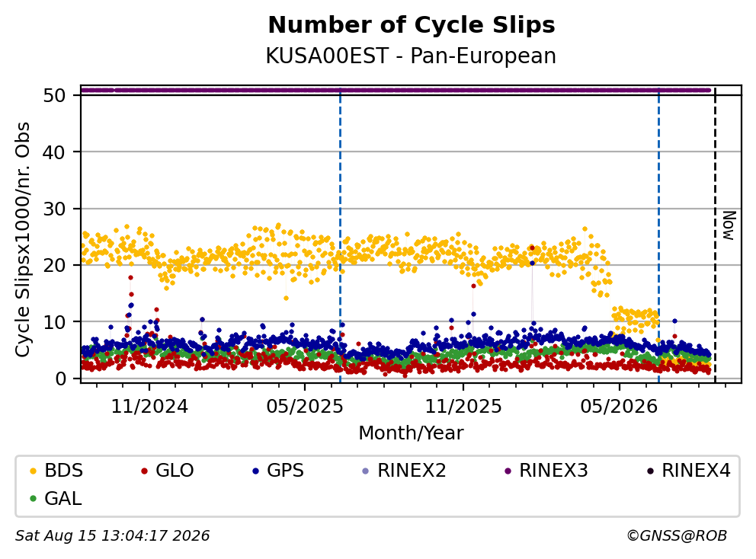The width and height of the screenshot is (756, 559).
Task: Click the x-axis label 11/2025
Action: (x=463, y=407)
